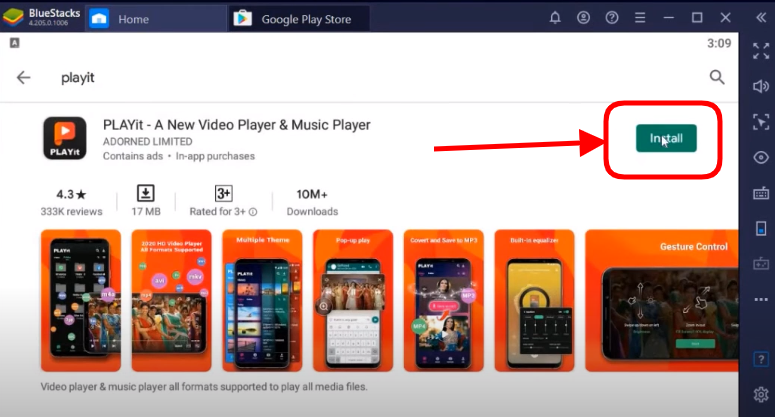Open BlueStacks help question mark icon

[x=612, y=18]
